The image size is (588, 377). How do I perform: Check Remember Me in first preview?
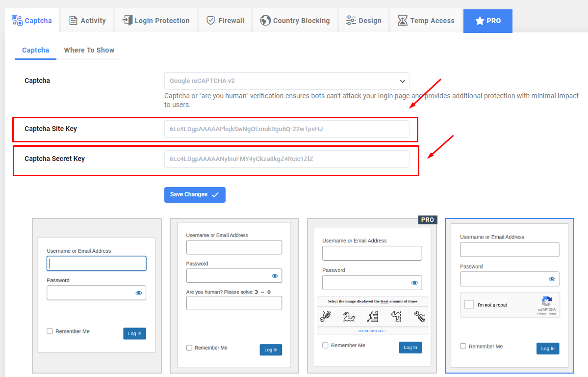click(x=50, y=331)
